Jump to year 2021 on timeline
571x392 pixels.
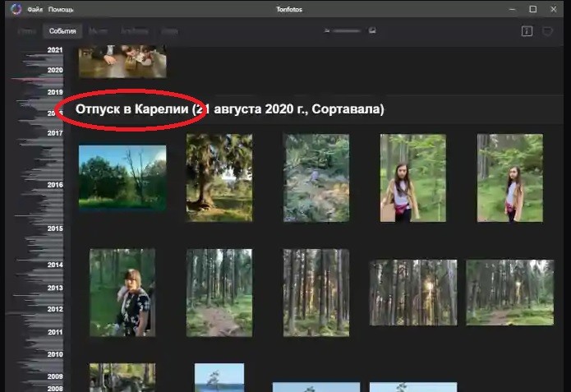pos(55,50)
